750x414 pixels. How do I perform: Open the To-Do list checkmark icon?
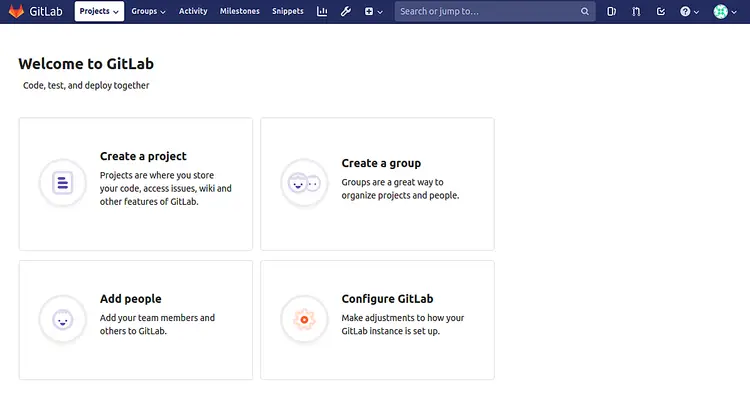[661, 12]
